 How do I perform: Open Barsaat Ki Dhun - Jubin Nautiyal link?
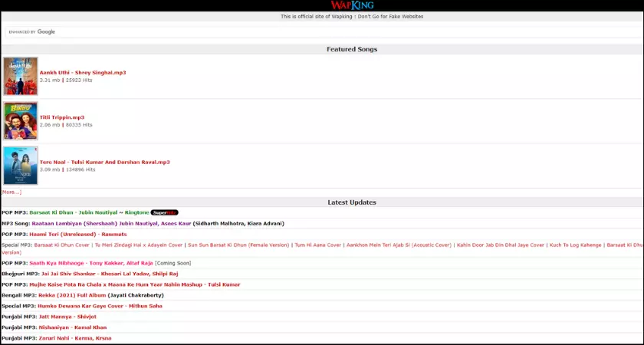73,213
